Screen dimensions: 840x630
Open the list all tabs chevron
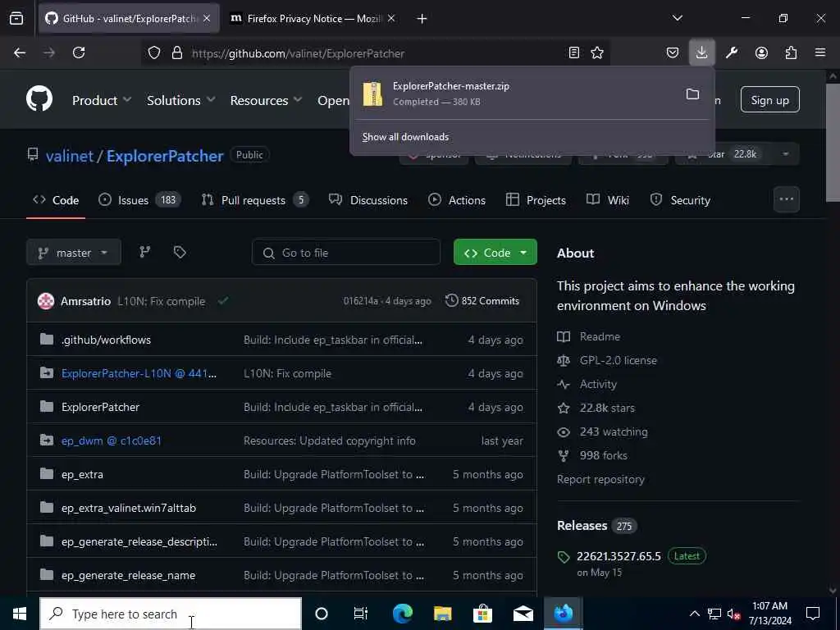click(x=678, y=18)
